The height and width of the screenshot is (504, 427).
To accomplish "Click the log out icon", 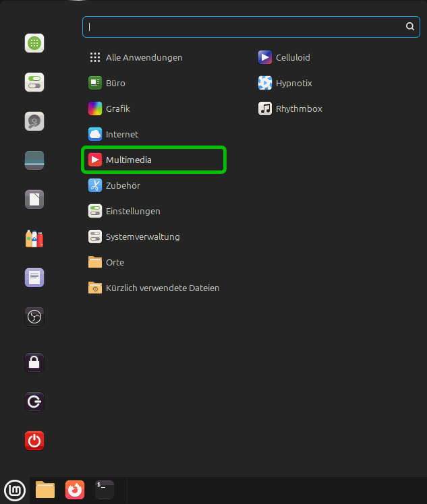I will coord(34,402).
